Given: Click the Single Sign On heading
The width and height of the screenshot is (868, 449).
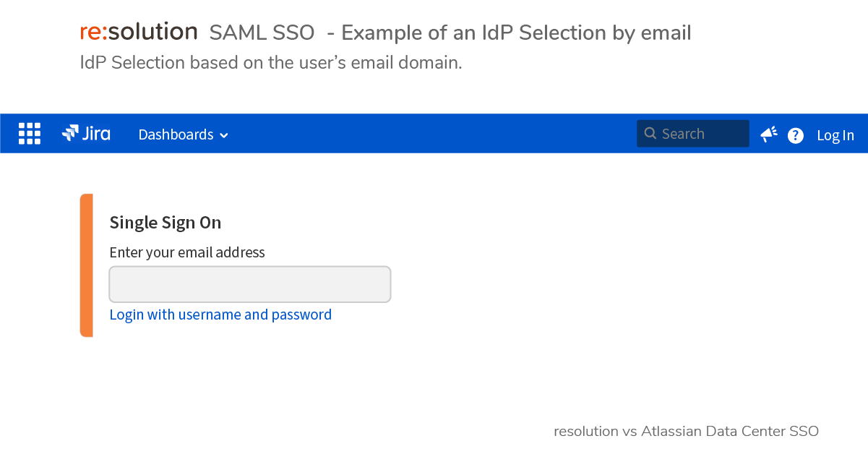Looking at the screenshot, I should [166, 223].
